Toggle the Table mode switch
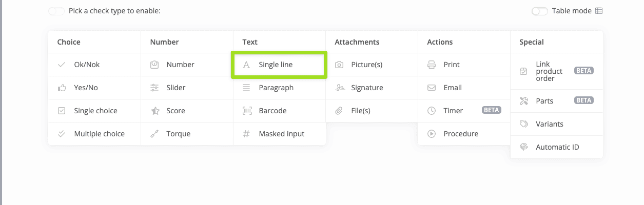The width and height of the screenshot is (644, 205). 540,11
